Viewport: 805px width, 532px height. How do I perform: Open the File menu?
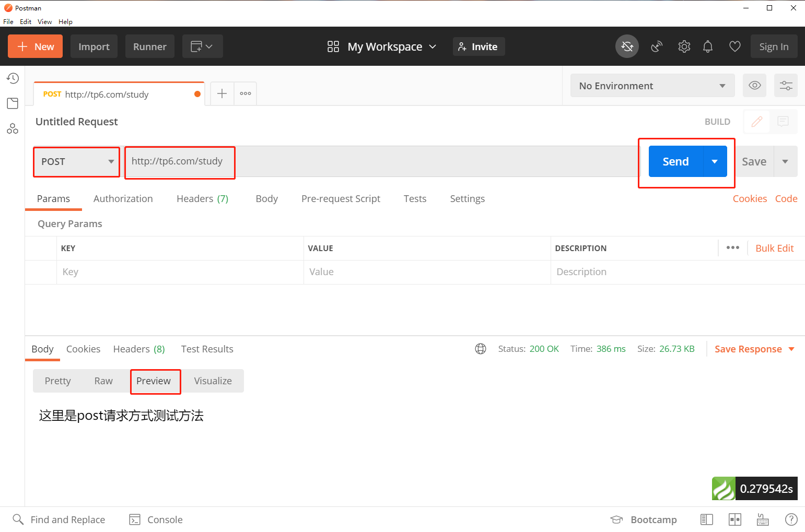pos(8,21)
